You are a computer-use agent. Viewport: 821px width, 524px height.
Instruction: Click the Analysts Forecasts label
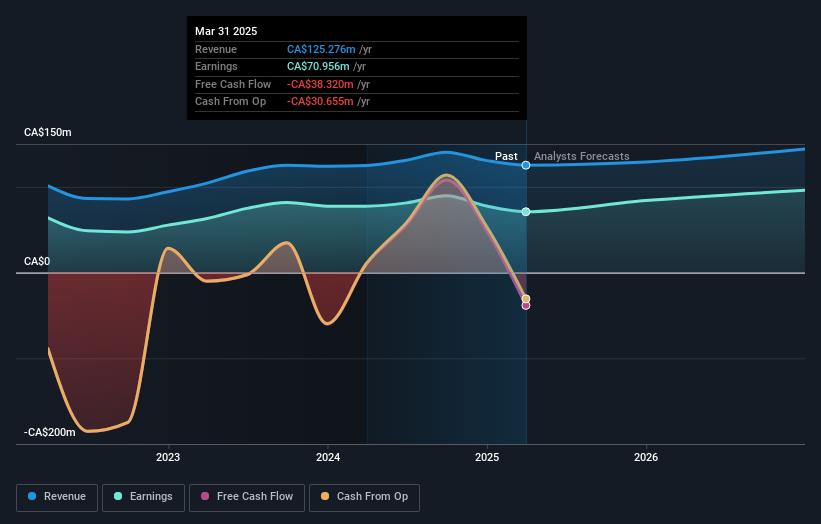click(x=582, y=156)
